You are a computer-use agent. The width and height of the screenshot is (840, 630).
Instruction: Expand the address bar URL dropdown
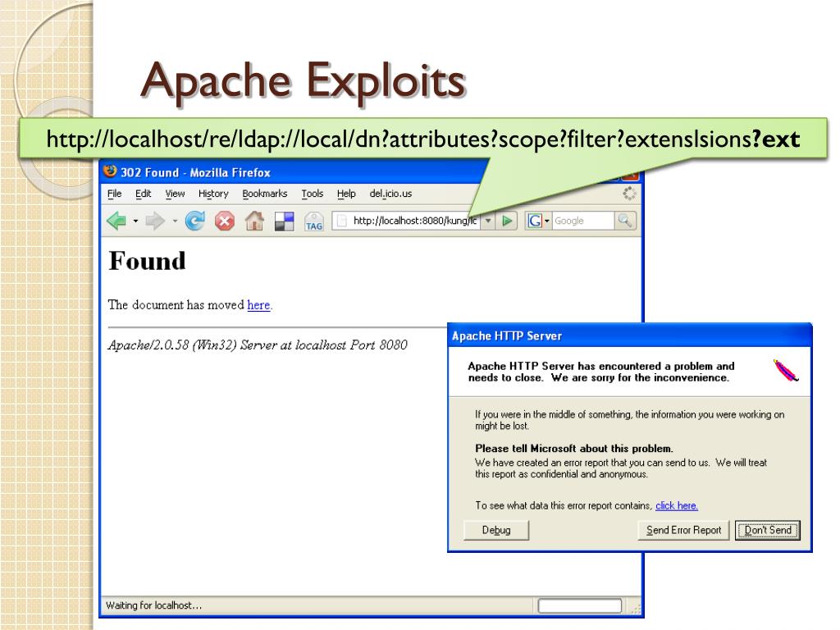(x=487, y=221)
